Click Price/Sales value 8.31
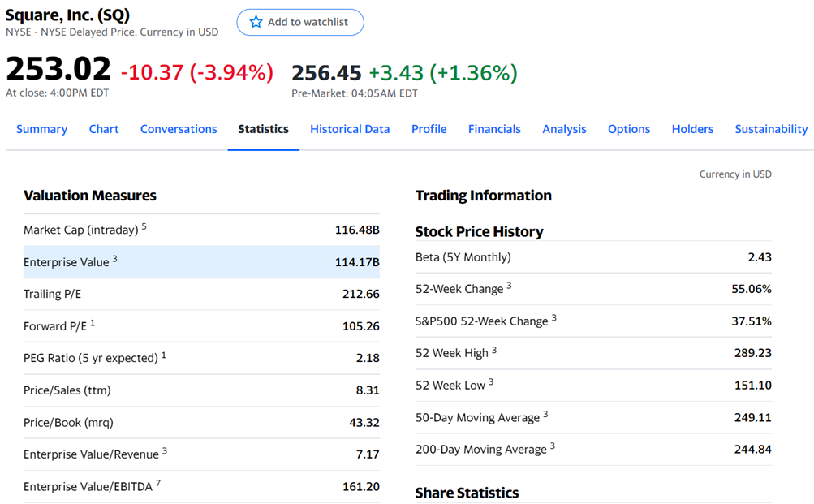This screenshot has height=504, width=814. point(368,390)
